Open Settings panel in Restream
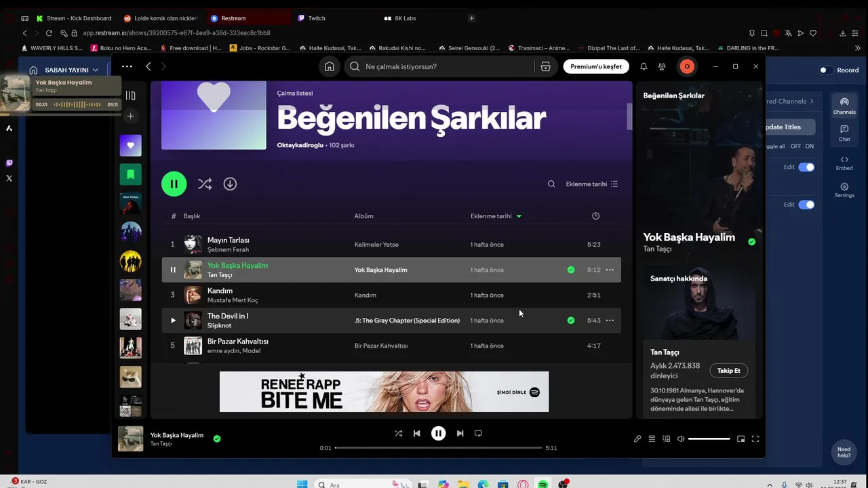This screenshot has width=868, height=488. point(844,190)
